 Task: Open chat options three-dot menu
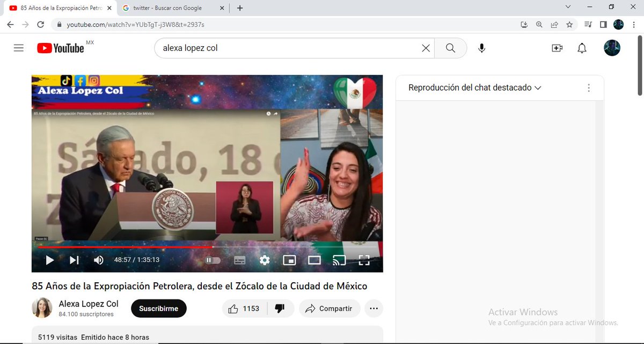click(589, 88)
